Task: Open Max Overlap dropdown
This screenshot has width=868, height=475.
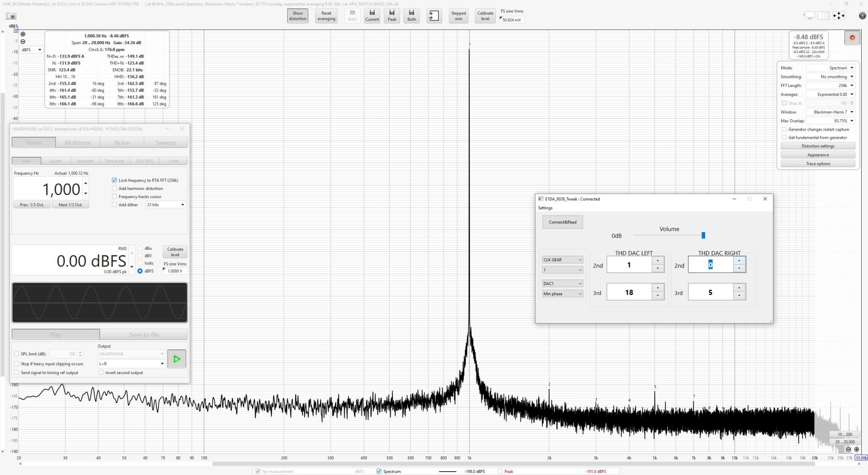Action: pos(831,121)
